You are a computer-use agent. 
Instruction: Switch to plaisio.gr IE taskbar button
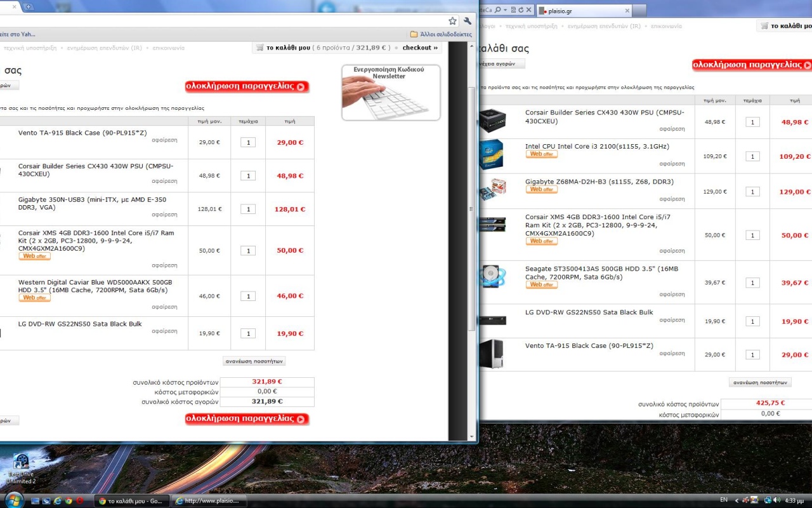(x=209, y=501)
